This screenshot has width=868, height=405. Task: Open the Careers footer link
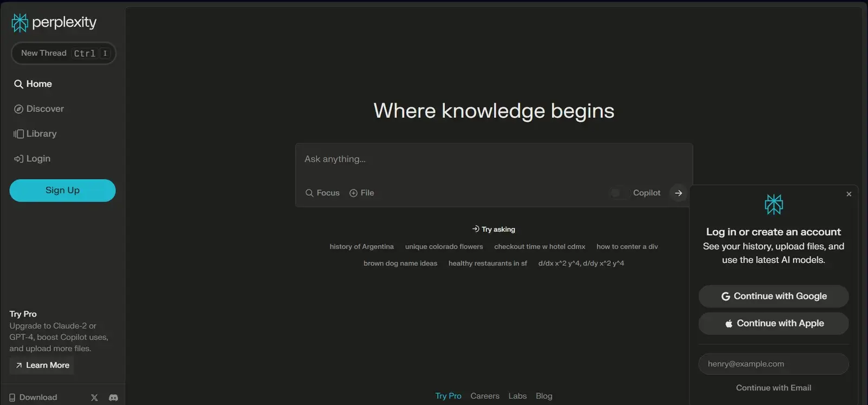(485, 396)
